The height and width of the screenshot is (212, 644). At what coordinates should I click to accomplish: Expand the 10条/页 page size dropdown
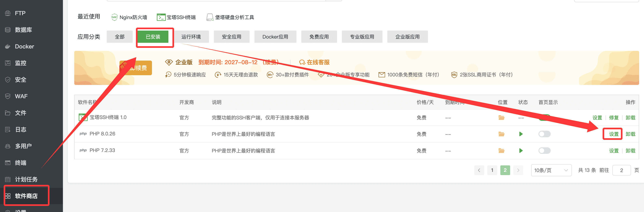click(551, 170)
